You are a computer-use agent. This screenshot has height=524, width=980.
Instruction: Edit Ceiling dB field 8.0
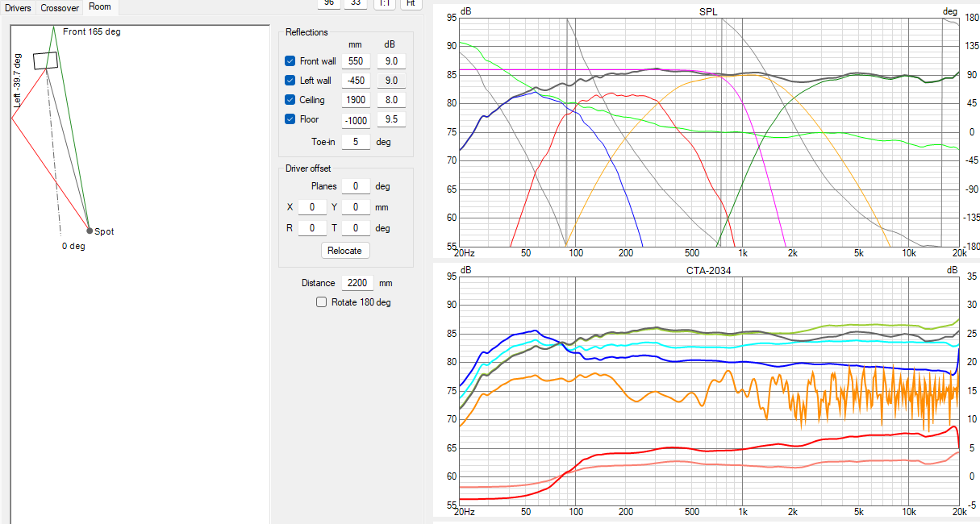[391, 100]
